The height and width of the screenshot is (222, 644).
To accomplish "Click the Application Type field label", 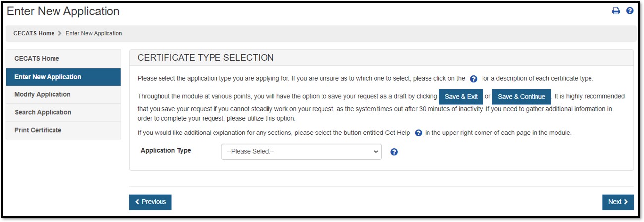I will point(165,150).
